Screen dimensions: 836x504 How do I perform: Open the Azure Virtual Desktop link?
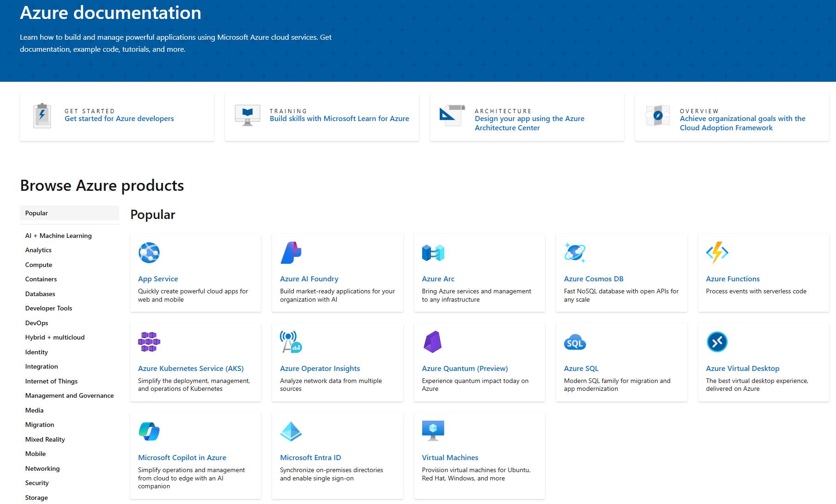[x=742, y=369]
